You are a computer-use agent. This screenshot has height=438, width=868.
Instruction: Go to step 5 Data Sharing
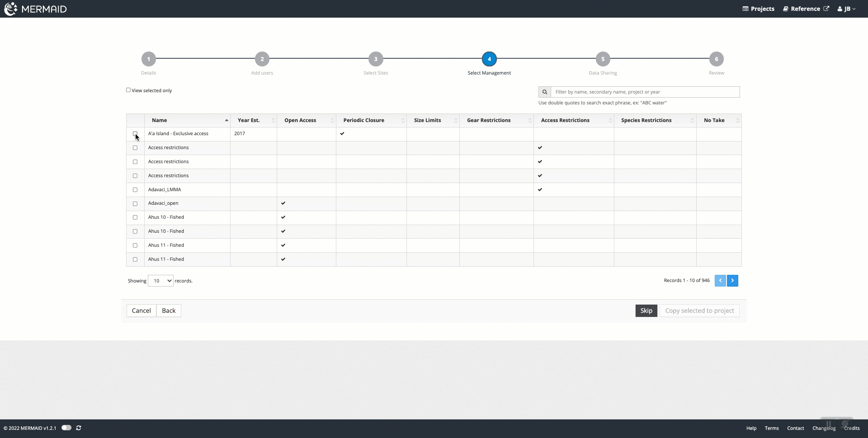click(603, 59)
